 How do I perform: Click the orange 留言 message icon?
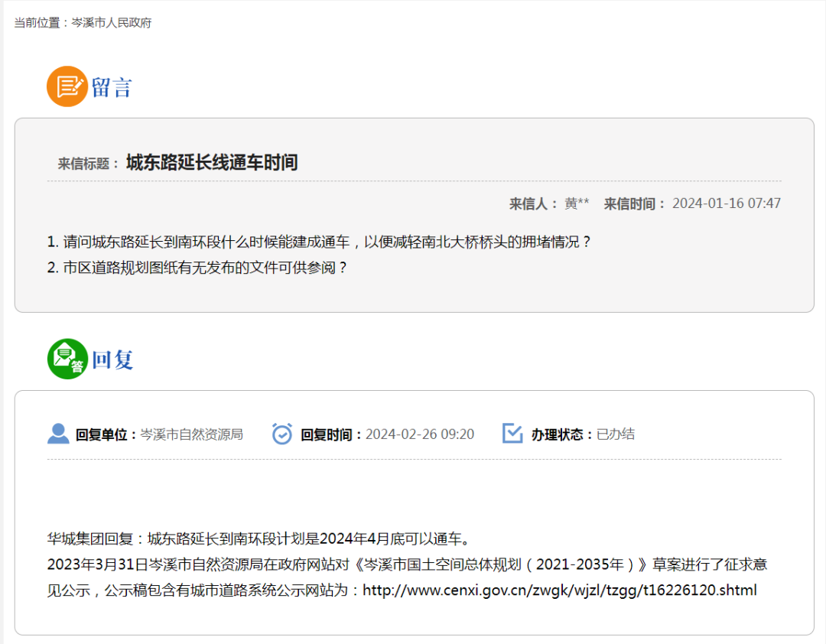click(67, 86)
